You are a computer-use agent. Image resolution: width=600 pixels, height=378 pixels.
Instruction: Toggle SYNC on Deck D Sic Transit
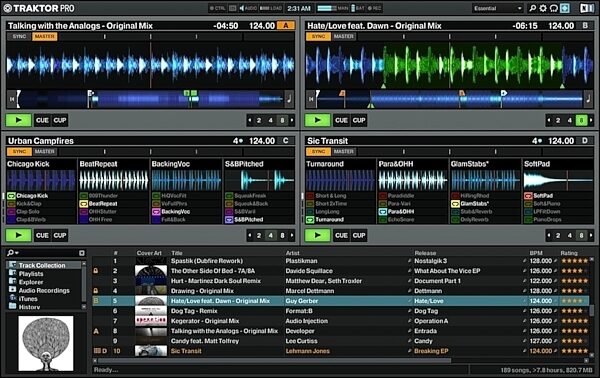pyautogui.click(x=318, y=152)
